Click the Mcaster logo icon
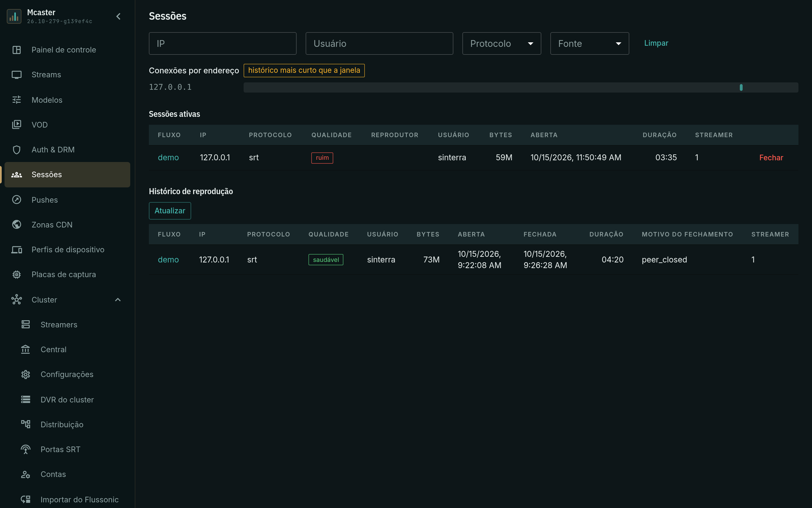The image size is (812, 508). click(x=14, y=16)
